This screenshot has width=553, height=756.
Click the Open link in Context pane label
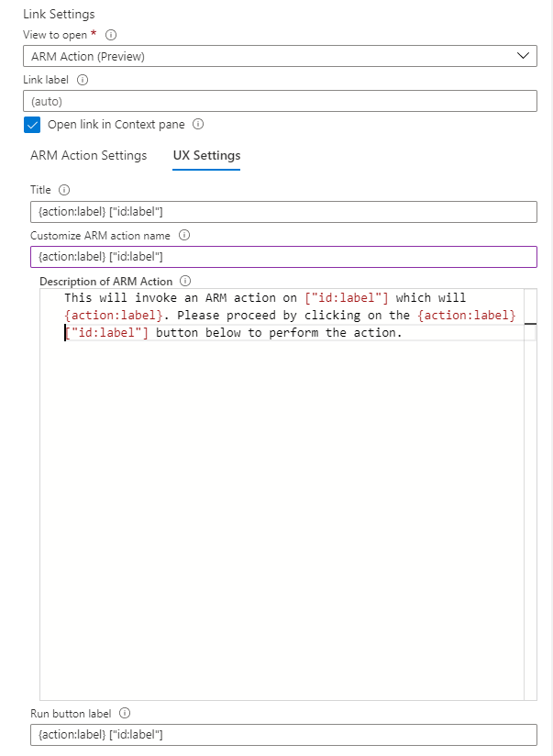116,125
